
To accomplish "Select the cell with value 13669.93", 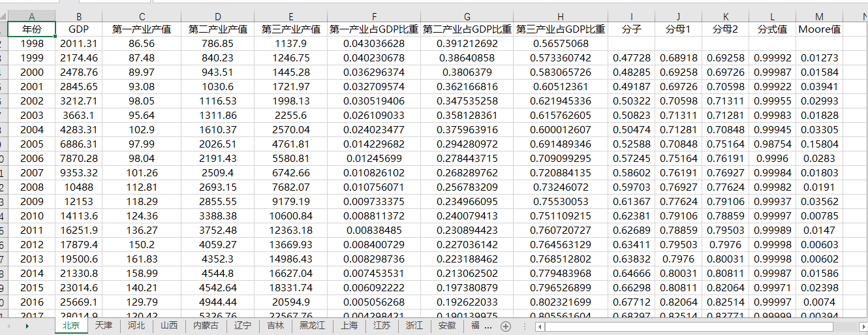I will pos(291,244).
